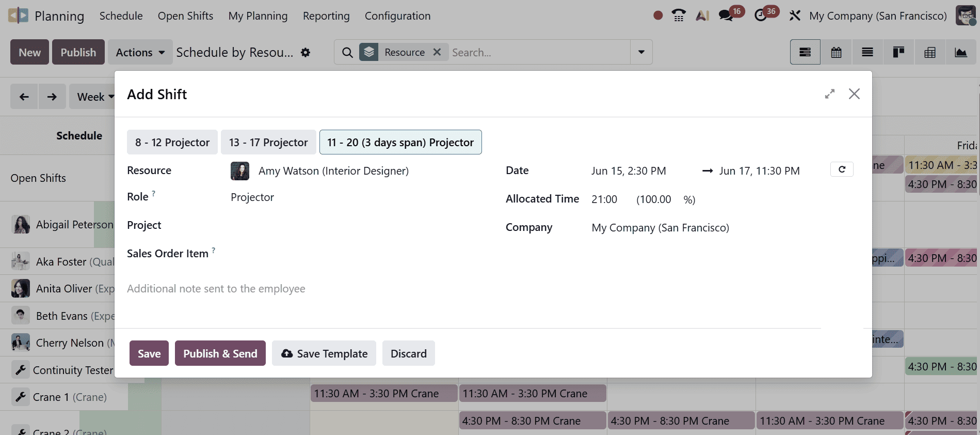Save the shift

(x=149, y=353)
